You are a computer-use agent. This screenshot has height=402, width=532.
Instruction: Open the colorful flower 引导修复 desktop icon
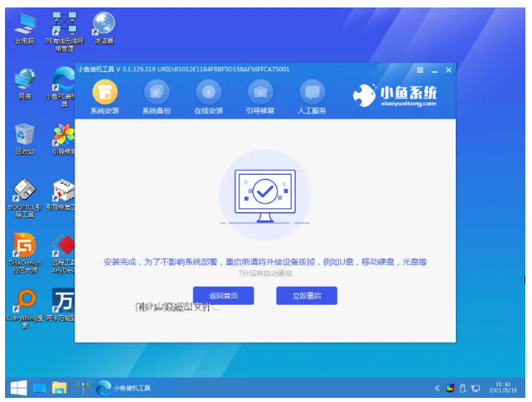click(x=64, y=139)
